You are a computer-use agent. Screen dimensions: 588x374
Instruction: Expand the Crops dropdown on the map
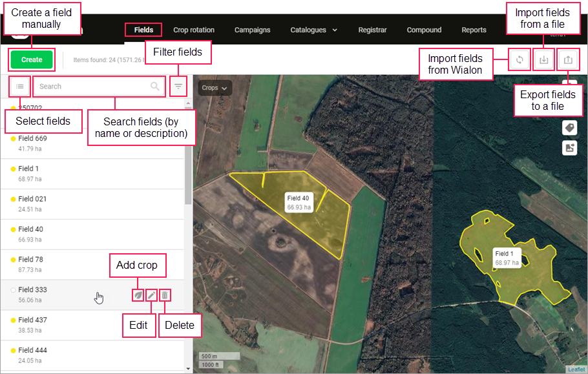tap(215, 88)
